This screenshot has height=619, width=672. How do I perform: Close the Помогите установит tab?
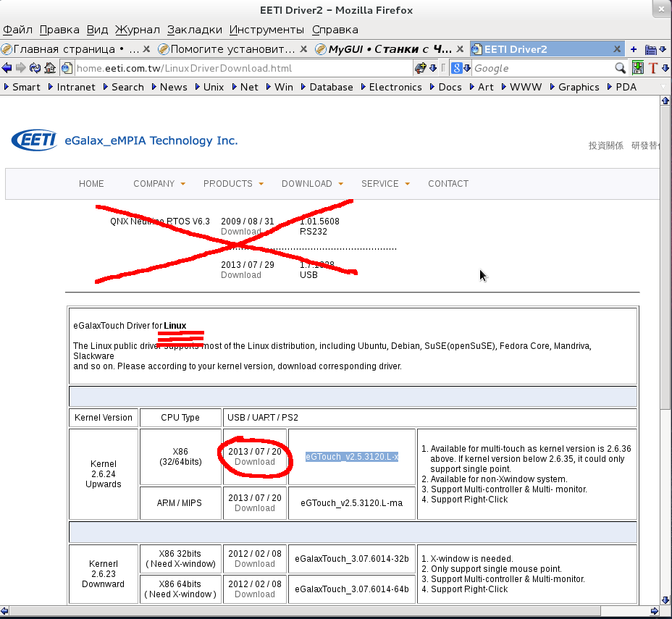tap(303, 49)
